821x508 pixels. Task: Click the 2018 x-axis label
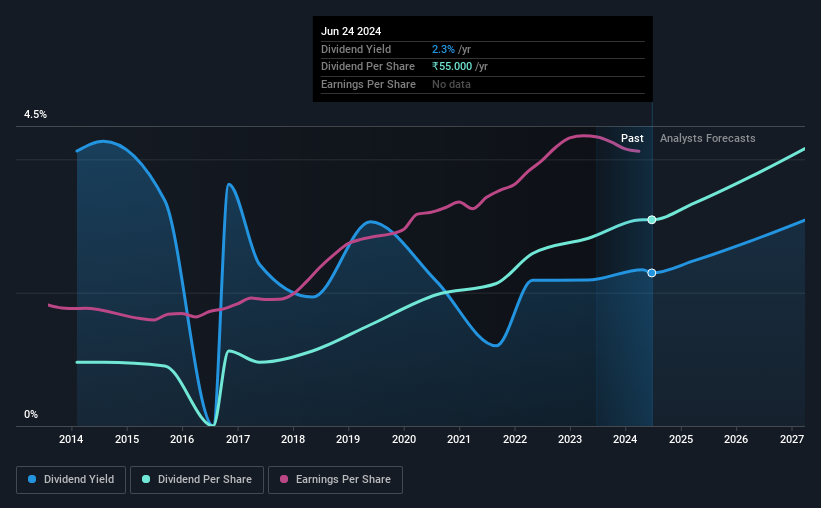pos(293,439)
